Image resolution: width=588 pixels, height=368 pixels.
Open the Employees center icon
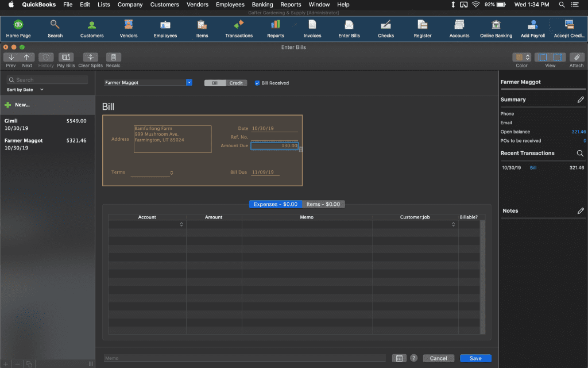point(165,29)
